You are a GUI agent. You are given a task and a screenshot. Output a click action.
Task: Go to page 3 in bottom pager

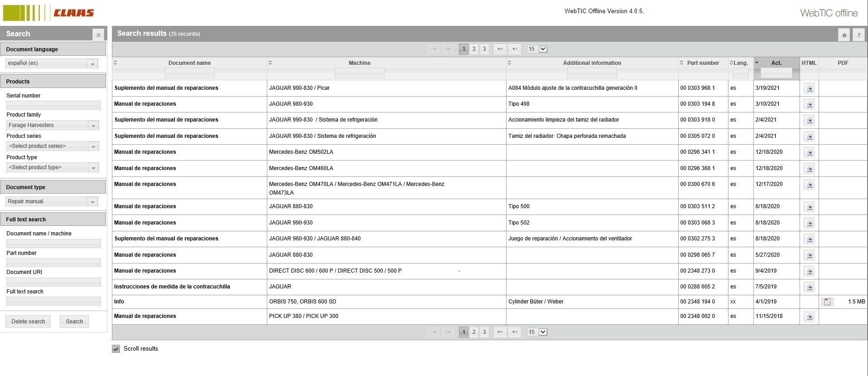[484, 332]
